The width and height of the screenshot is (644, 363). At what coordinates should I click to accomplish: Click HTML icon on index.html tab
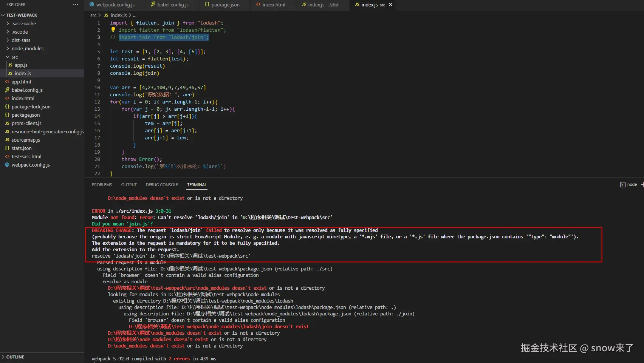coord(258,5)
